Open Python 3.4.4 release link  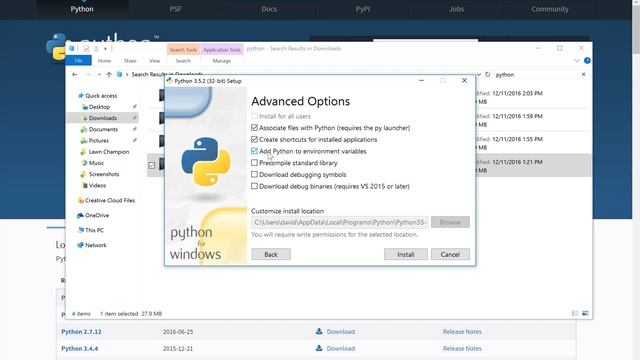pyautogui.click(x=80, y=349)
